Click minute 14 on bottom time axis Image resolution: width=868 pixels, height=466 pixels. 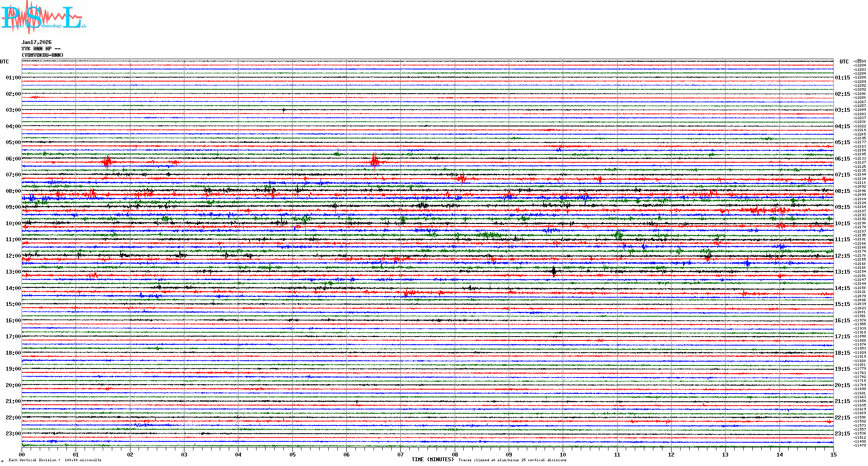[x=779, y=454]
